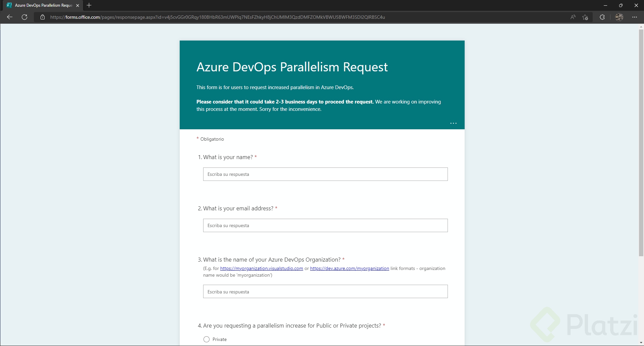Click the name answer field

(325, 174)
